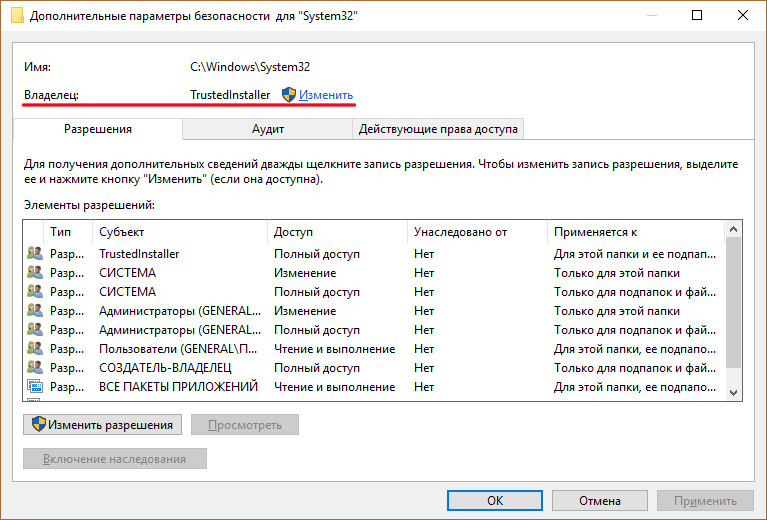Click the scroll up arrow in permissions list
Image resolution: width=767 pixels, height=520 pixels.
(x=733, y=229)
